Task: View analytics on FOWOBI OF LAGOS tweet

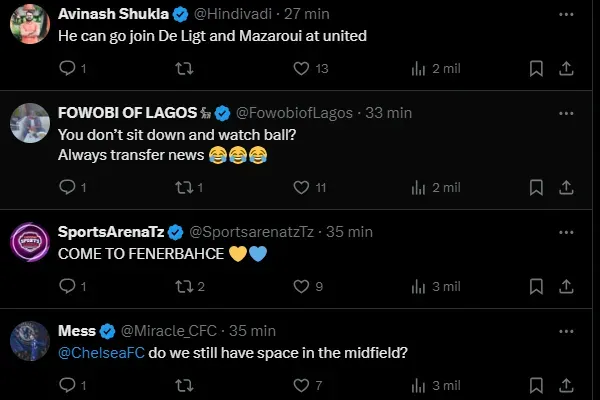Action: pos(419,187)
